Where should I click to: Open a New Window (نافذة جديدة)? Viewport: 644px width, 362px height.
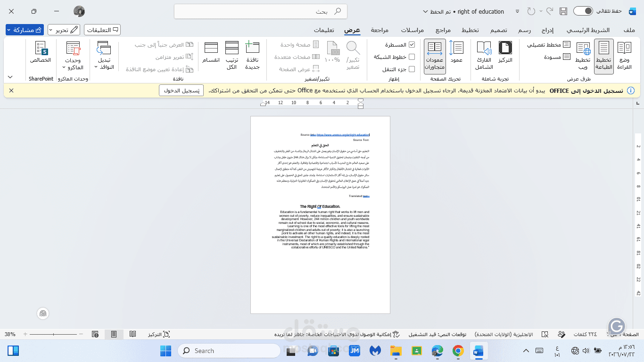(253, 56)
